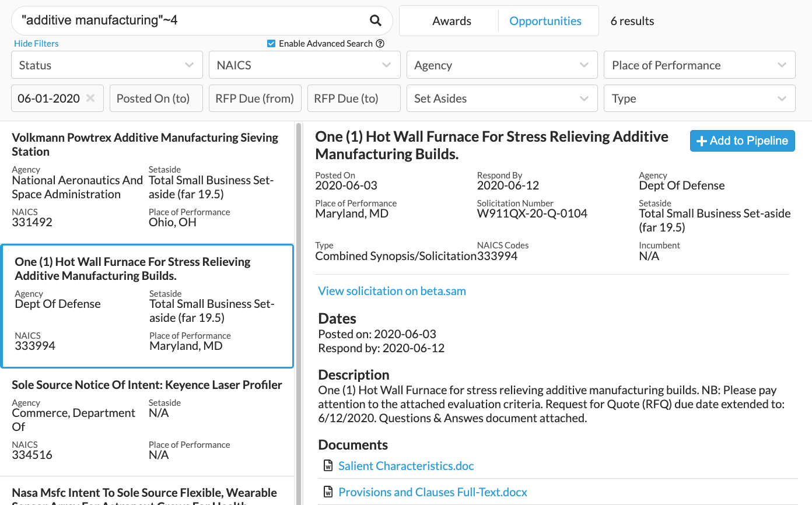Screen dimensions: 812x505
Task: Expand the Type filter dropdown
Action: [699, 98]
